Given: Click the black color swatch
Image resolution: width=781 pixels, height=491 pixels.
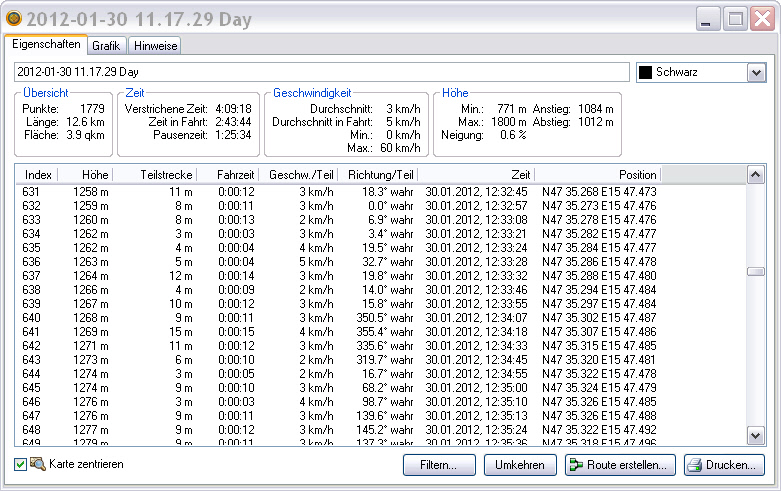Looking at the screenshot, I should click(x=646, y=73).
